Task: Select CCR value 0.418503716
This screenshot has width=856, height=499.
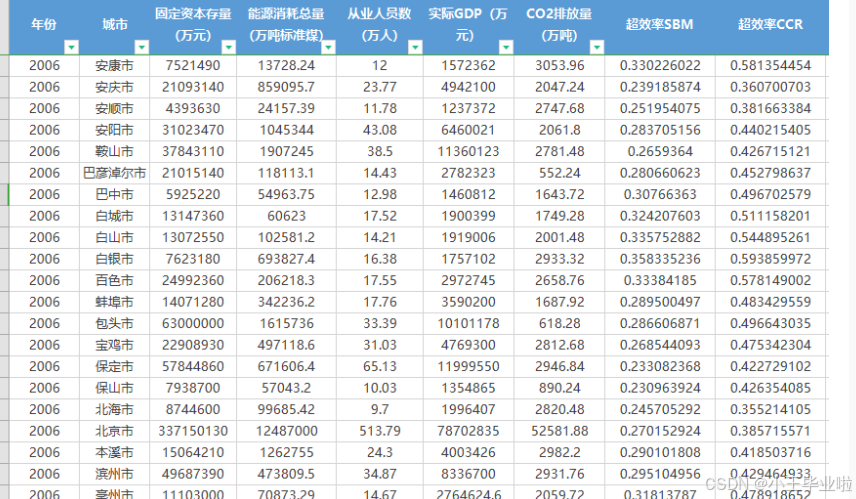Action: [770, 453]
